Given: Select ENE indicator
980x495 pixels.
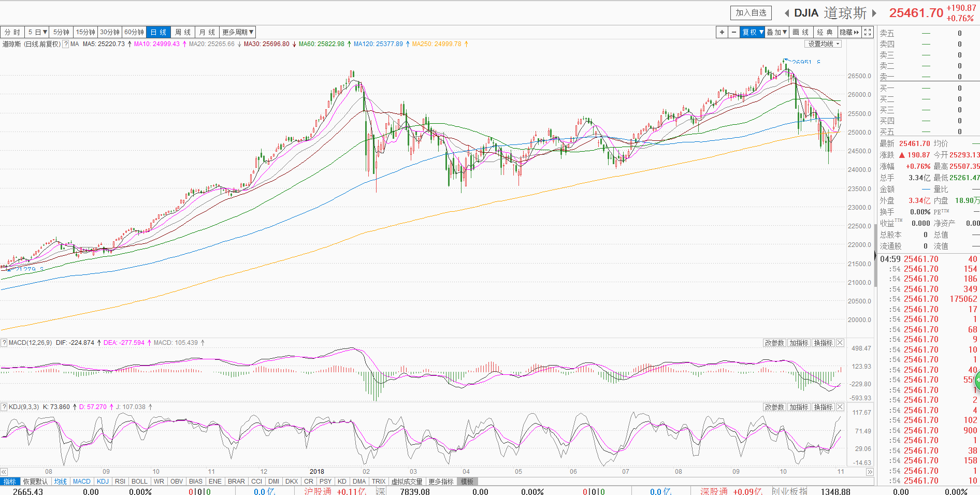Looking at the screenshot, I should pyautogui.click(x=215, y=482).
